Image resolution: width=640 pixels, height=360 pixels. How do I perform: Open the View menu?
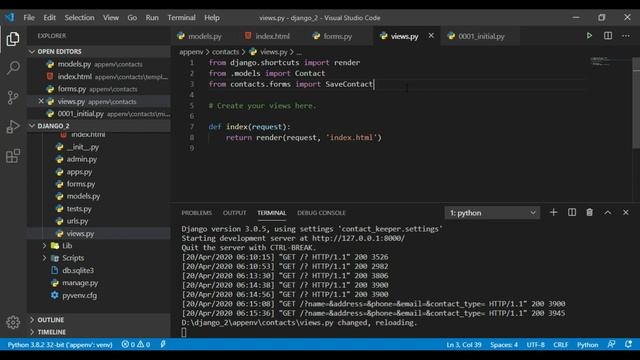pos(111,18)
